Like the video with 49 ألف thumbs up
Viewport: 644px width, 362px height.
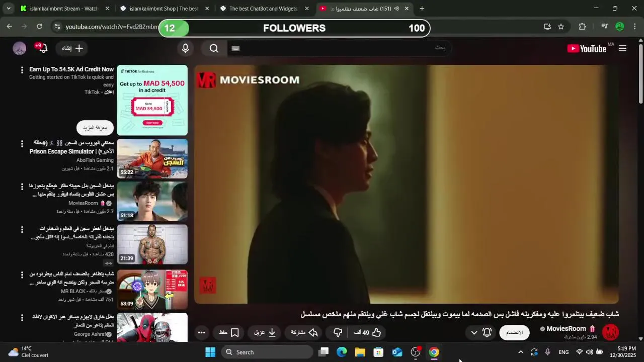click(367, 332)
